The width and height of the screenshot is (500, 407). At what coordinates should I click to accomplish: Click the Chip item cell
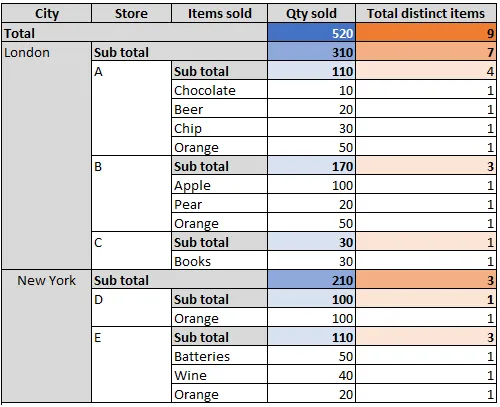click(220, 128)
